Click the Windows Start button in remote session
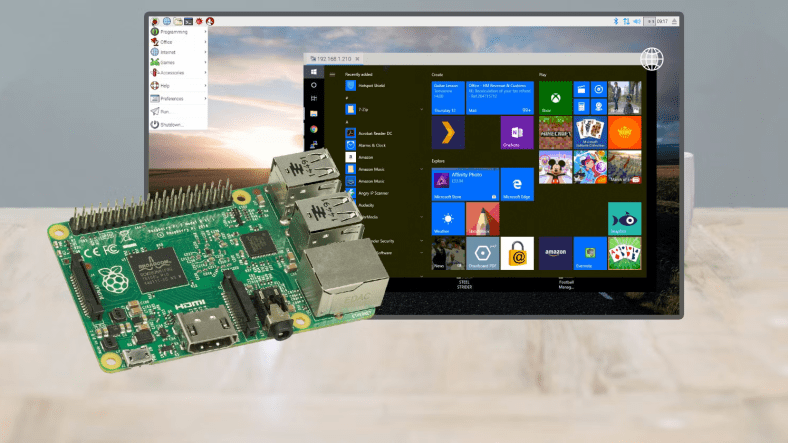 coord(314,72)
